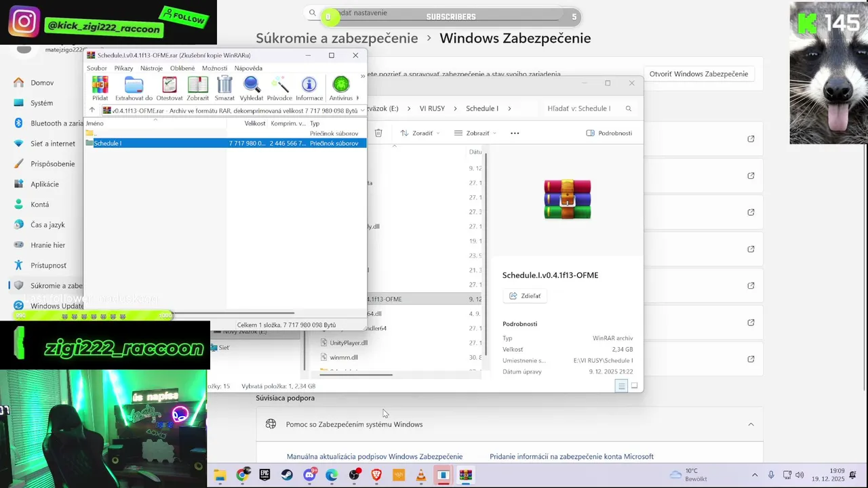Image resolution: width=868 pixels, height=488 pixels.
Task: Open Microsoft Edge from the taskbar
Action: tap(332, 475)
